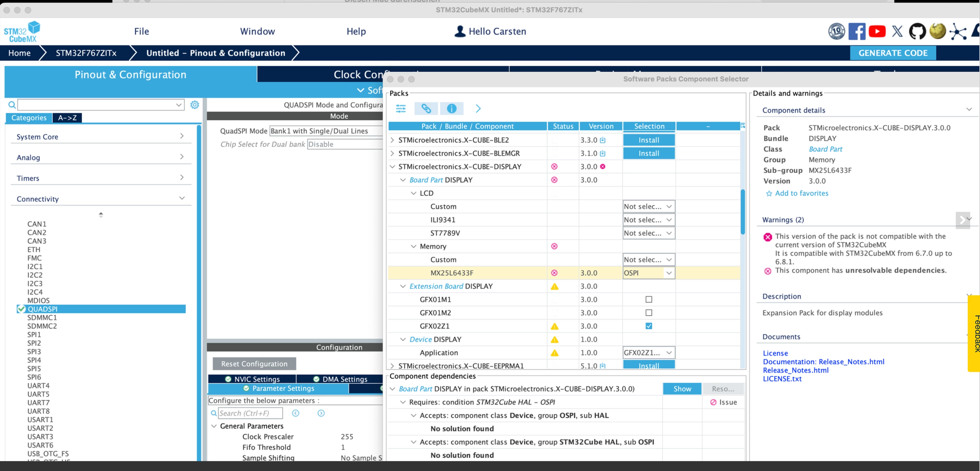Image resolution: width=980 pixels, height=471 pixels.
Task: Open the Help menu
Action: 356,32
